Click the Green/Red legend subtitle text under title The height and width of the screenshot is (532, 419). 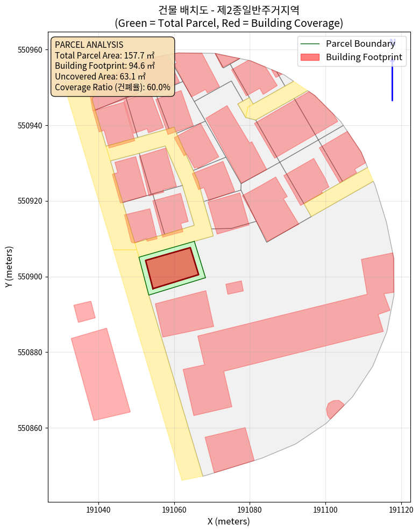click(x=229, y=23)
